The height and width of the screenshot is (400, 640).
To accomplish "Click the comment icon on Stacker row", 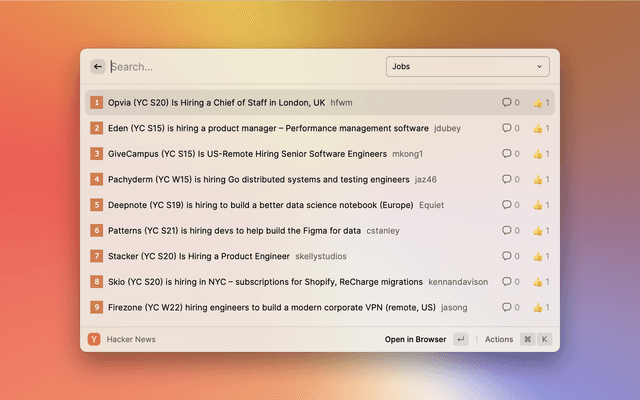I will [x=507, y=256].
